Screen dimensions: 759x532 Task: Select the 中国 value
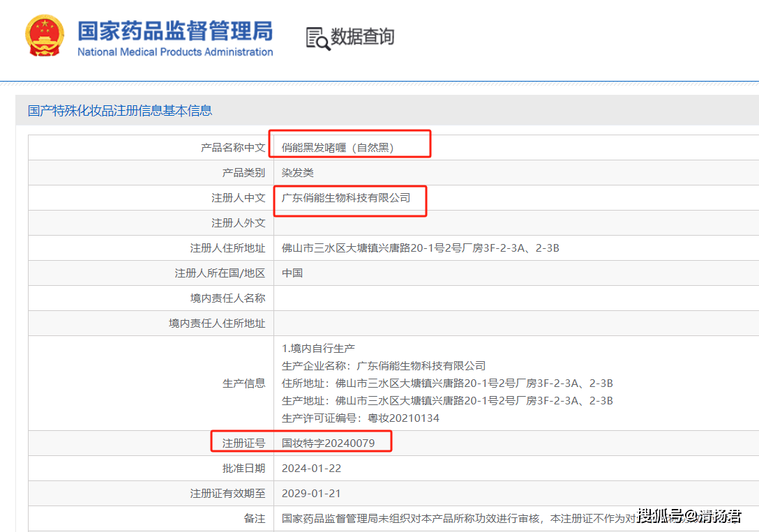click(x=292, y=273)
